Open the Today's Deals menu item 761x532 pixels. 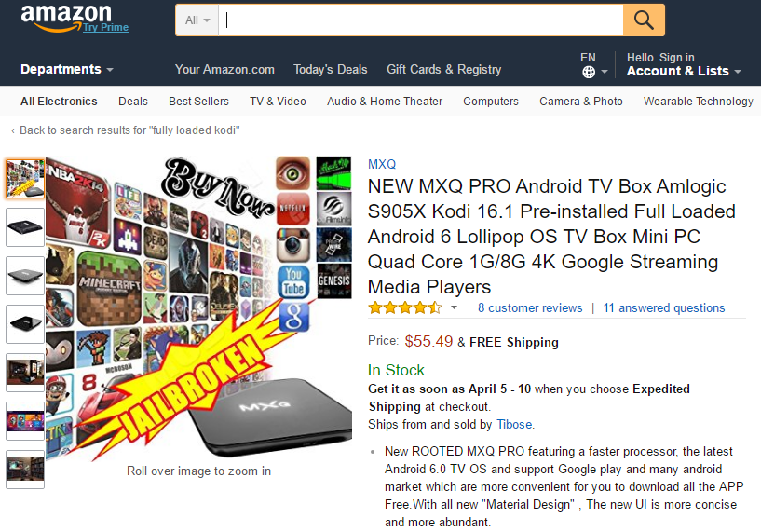[330, 70]
